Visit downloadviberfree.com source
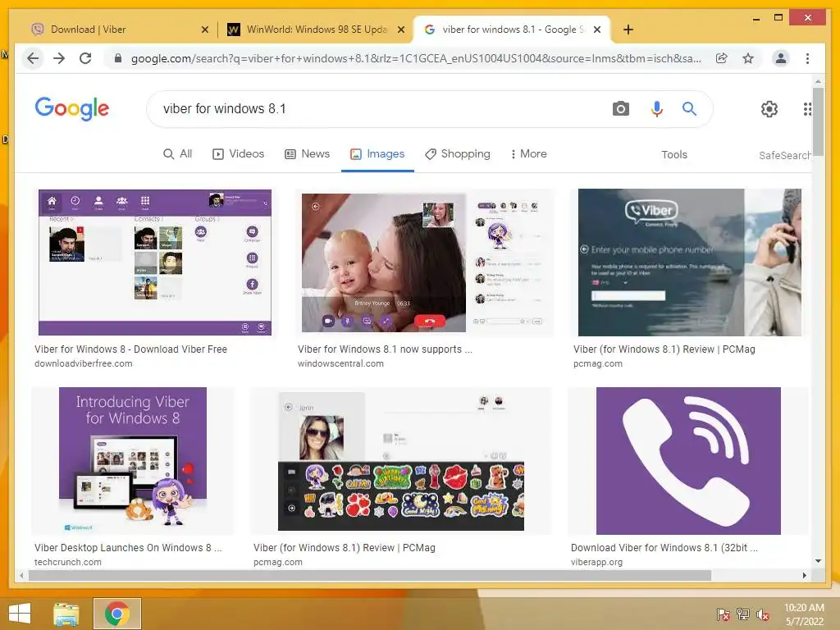This screenshot has width=840, height=630. pos(83,363)
